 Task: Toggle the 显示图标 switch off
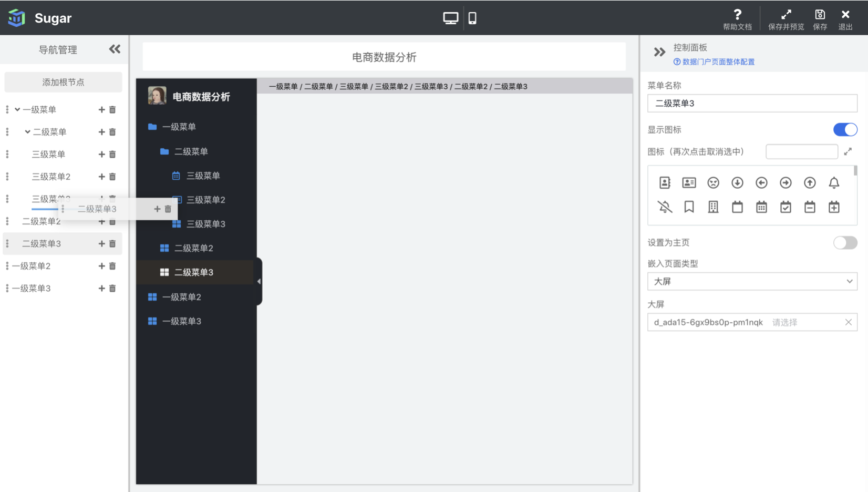pos(845,129)
